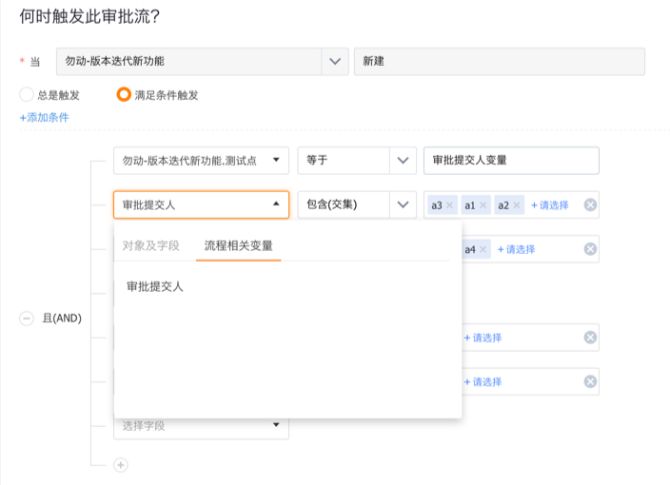Open the object dropdown next to 当
This screenshot has width=670, height=485.
pyautogui.click(x=335, y=61)
